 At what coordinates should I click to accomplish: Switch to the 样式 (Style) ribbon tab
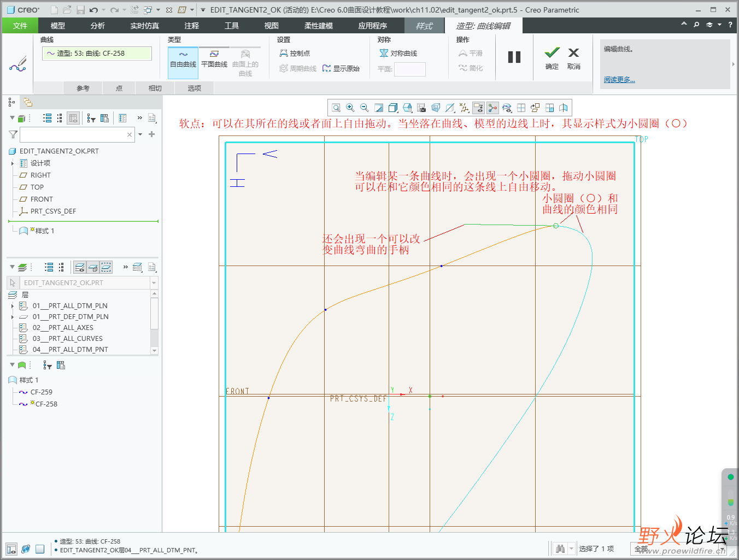tap(424, 26)
